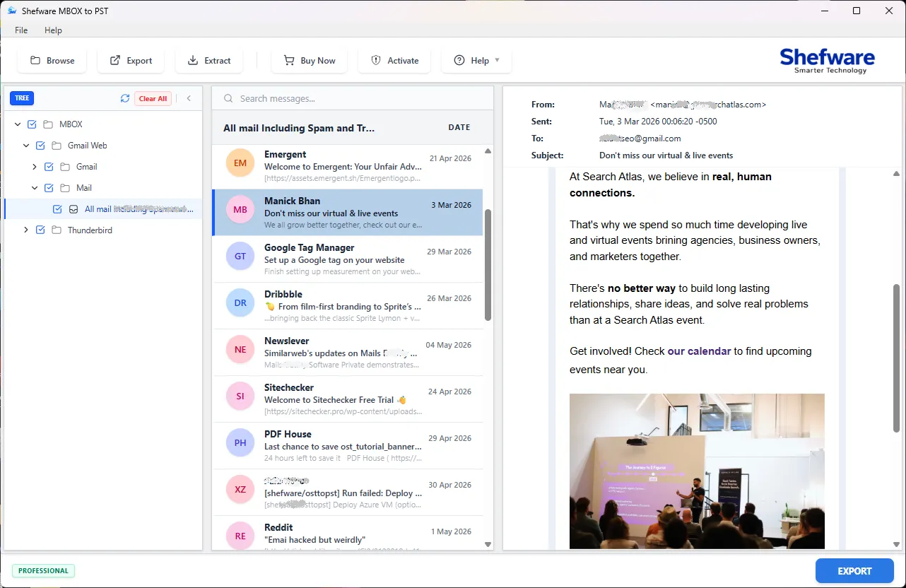The height and width of the screenshot is (588, 906).
Task: Click the Shefware logo
Action: coord(828,61)
